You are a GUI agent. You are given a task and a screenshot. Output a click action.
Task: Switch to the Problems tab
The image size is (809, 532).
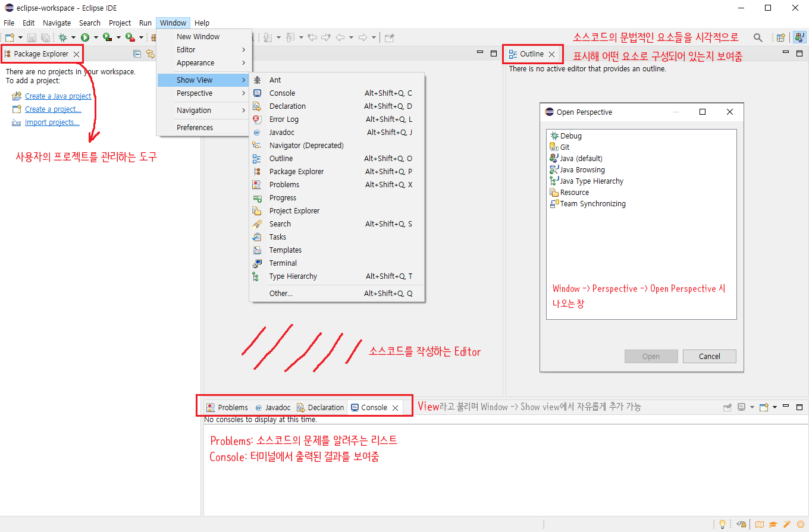[227, 408]
